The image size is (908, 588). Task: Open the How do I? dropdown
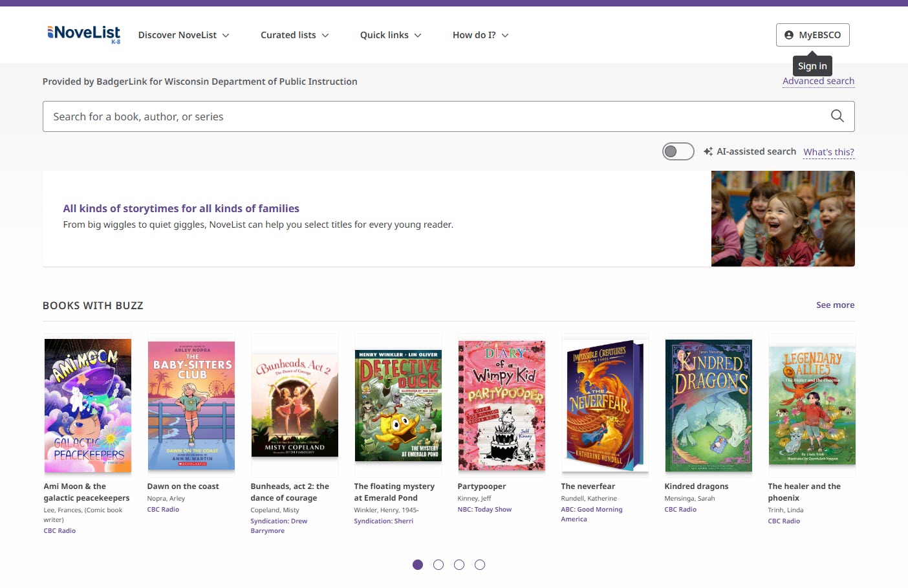pyautogui.click(x=481, y=35)
